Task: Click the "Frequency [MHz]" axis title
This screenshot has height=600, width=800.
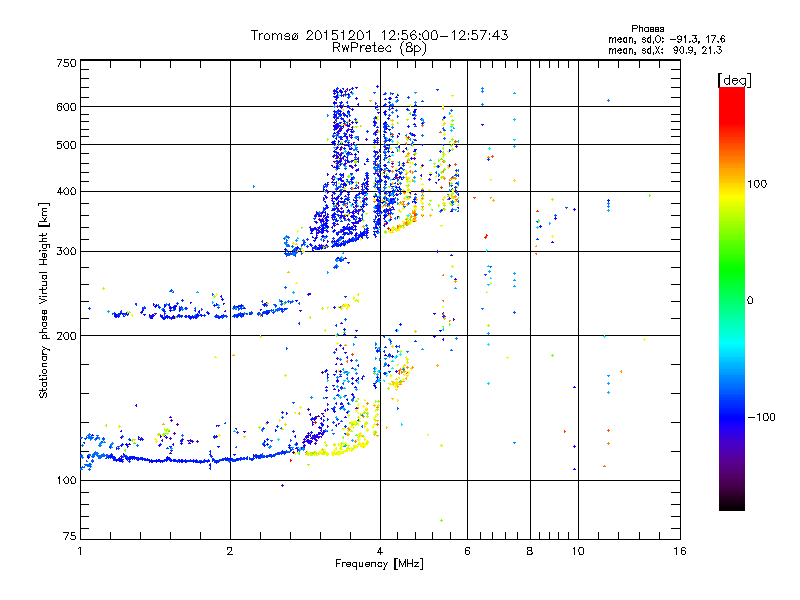Action: click(x=379, y=564)
